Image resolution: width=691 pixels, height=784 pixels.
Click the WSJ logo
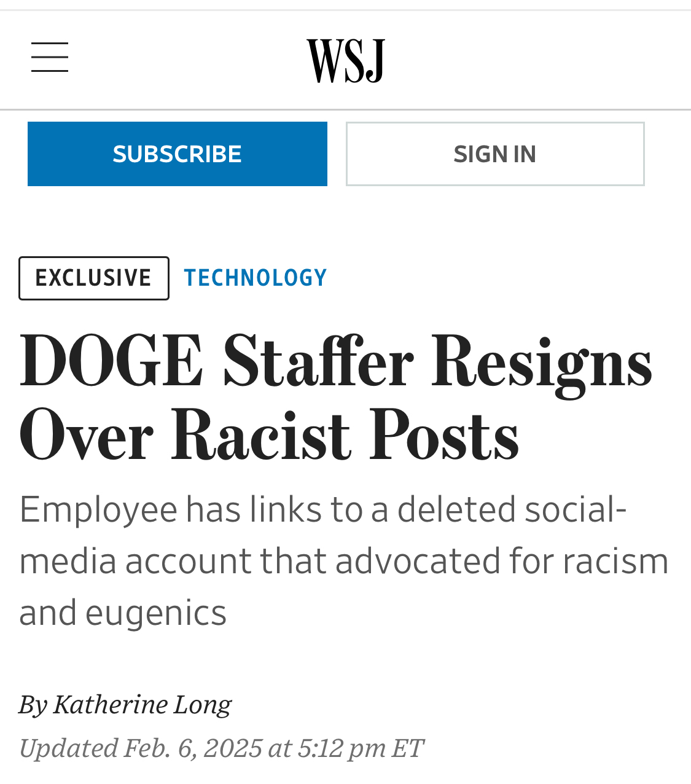click(x=346, y=60)
